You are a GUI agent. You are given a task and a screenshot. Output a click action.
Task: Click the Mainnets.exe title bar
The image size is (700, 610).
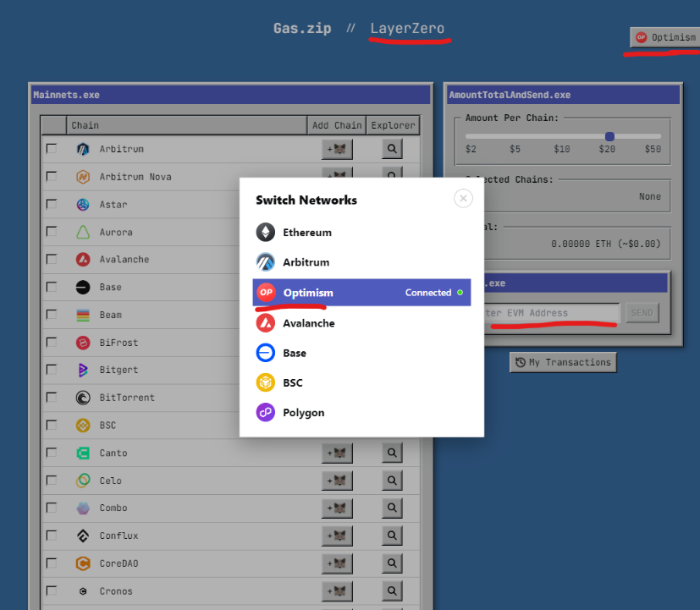pyautogui.click(x=231, y=95)
